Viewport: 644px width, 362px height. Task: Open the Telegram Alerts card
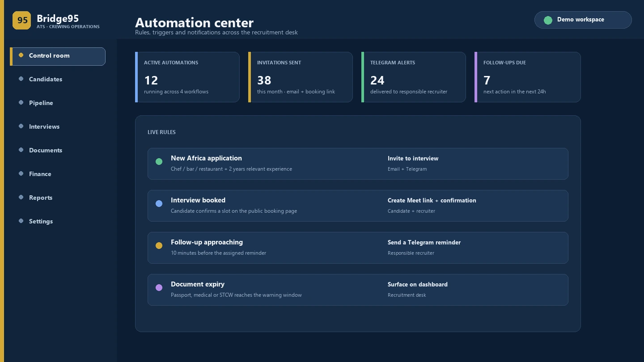[x=414, y=77]
